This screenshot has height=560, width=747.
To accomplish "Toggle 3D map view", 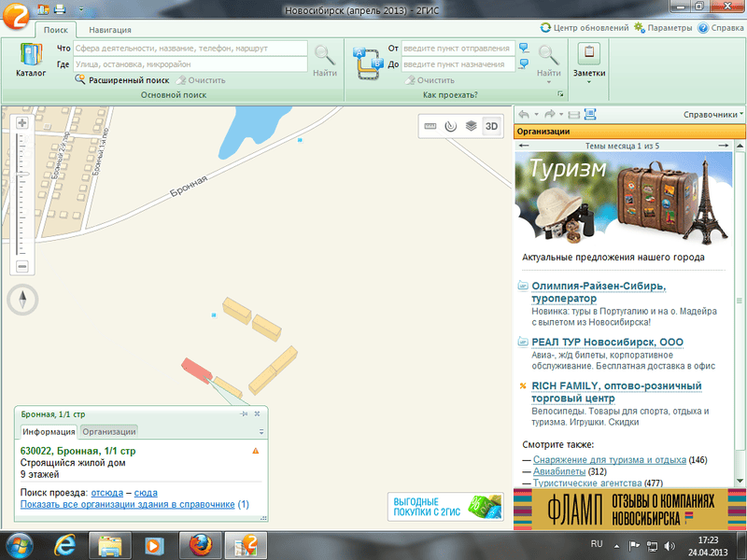I will tap(493, 126).
